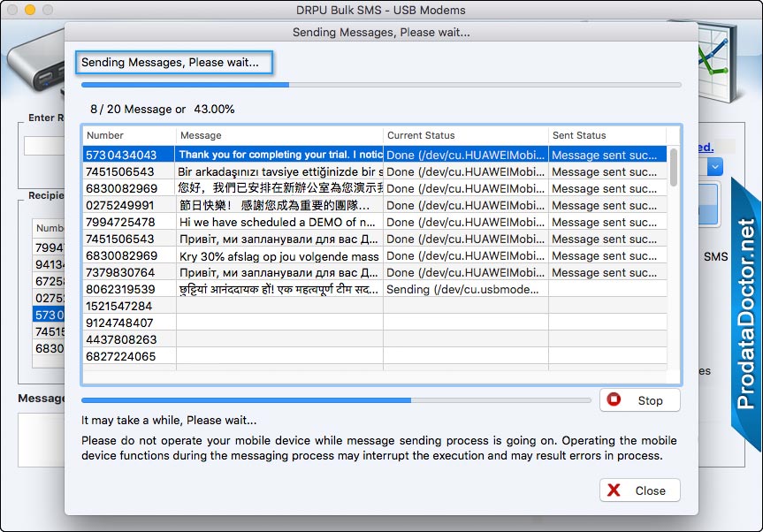This screenshot has width=763, height=532.
Task: Click the Done status for number 5730434043
Action: tap(465, 155)
